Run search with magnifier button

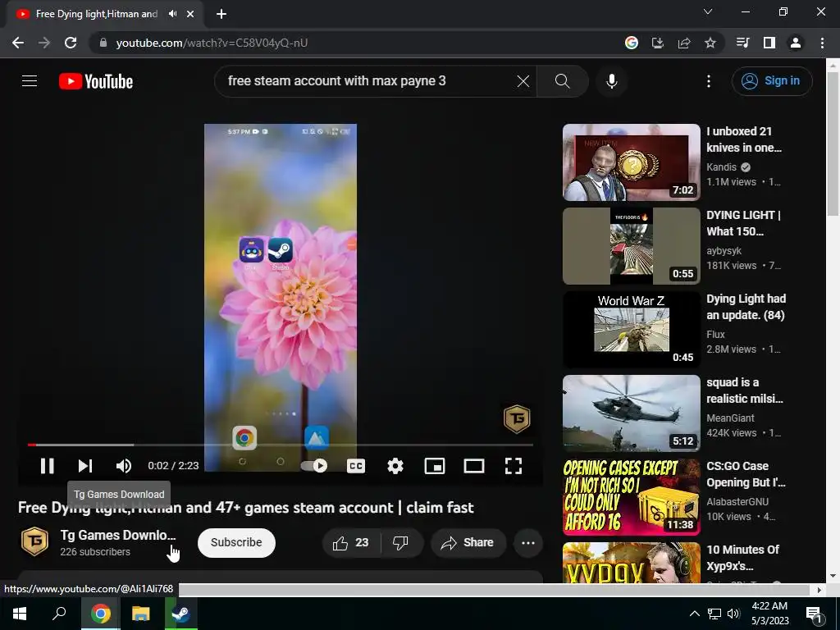click(563, 81)
